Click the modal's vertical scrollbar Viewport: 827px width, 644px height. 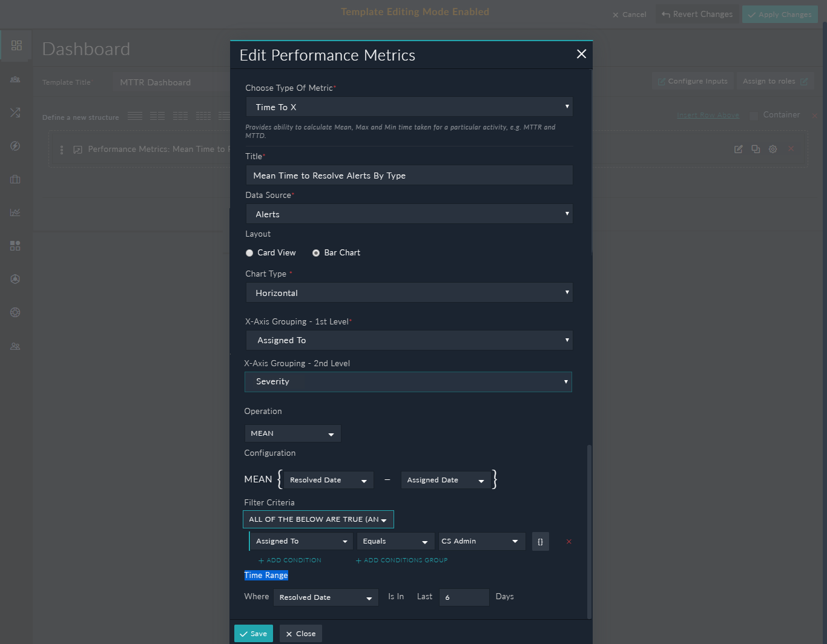coord(589,531)
